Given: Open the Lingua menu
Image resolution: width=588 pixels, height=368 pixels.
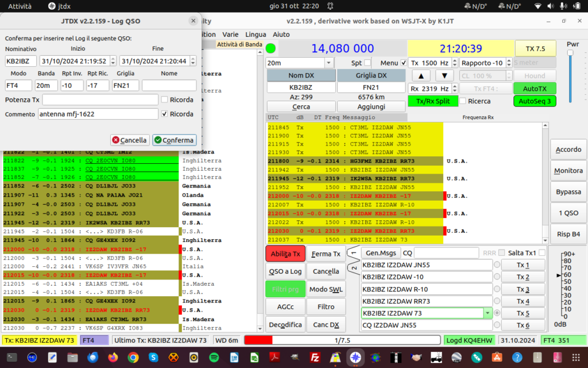Looking at the screenshot, I should (x=256, y=34).
